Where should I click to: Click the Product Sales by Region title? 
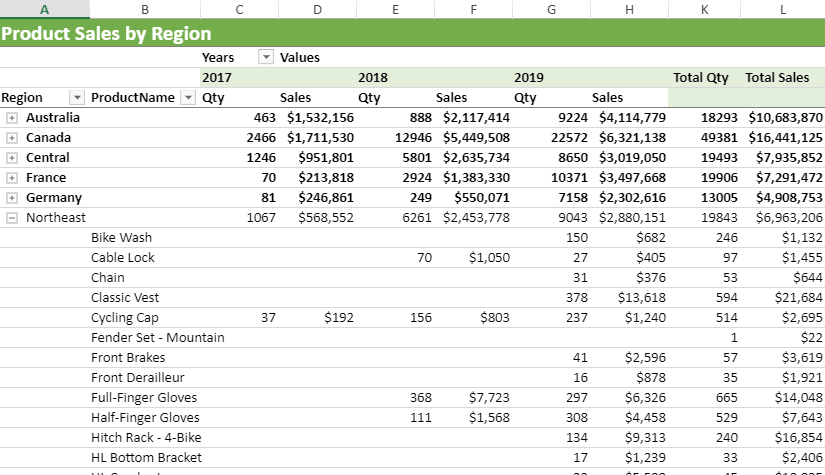pyautogui.click(x=106, y=33)
